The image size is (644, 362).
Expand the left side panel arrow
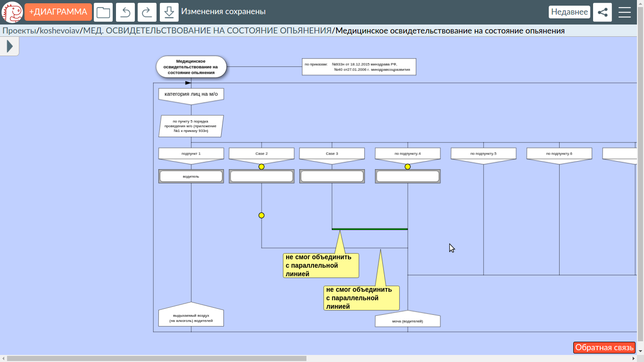click(x=9, y=46)
